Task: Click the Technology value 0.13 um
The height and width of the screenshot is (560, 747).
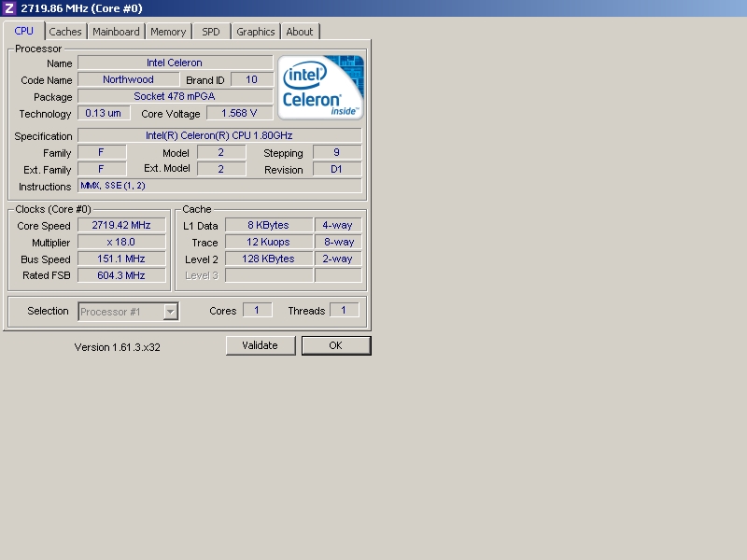Action: click(104, 113)
